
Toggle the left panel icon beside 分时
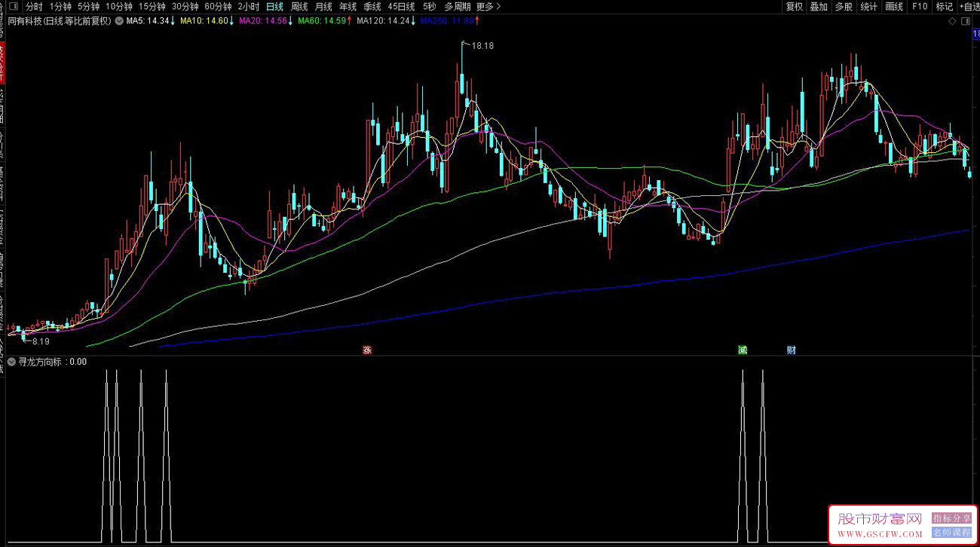[14, 7]
